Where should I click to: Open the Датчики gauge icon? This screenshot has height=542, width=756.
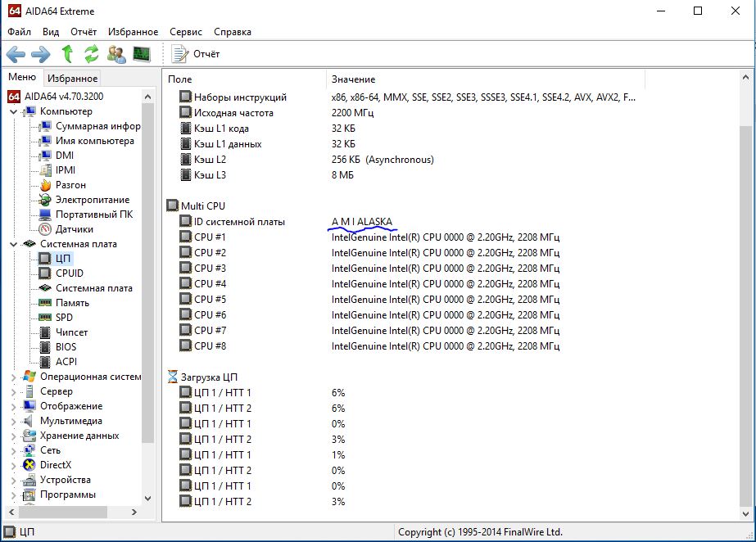(x=45, y=229)
